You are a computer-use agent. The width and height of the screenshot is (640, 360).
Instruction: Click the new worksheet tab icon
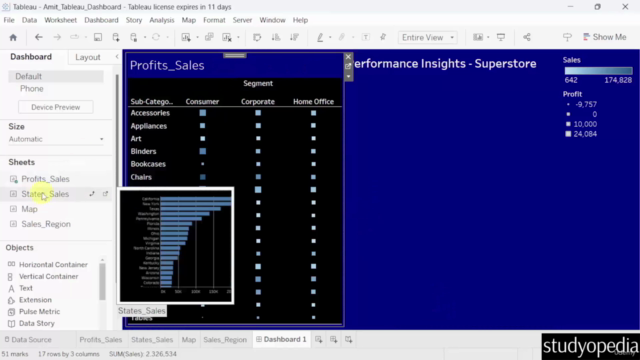tap(319, 340)
